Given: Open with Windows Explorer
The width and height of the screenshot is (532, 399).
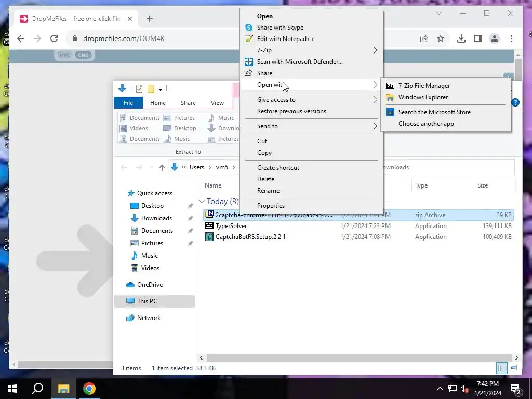Looking at the screenshot, I should pos(423,97).
